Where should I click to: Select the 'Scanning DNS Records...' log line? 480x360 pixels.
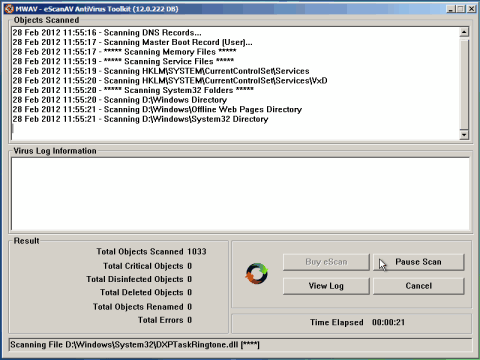coord(107,33)
